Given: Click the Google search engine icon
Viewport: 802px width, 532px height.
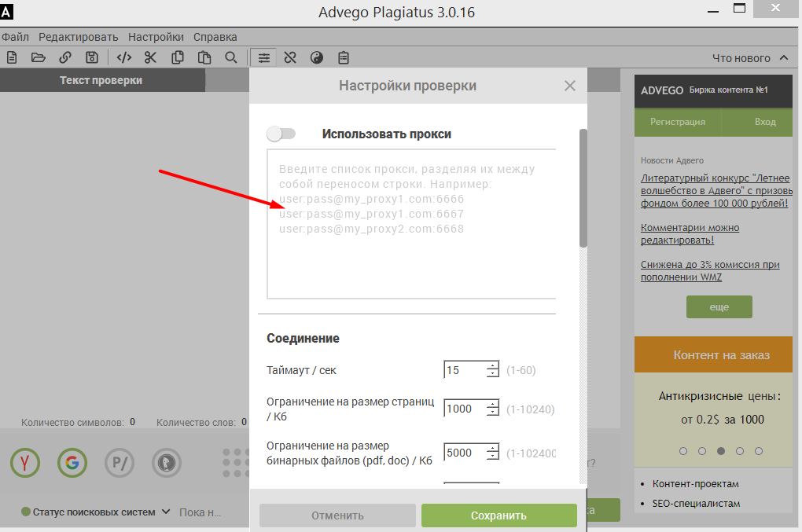Looking at the screenshot, I should pyautogui.click(x=72, y=463).
